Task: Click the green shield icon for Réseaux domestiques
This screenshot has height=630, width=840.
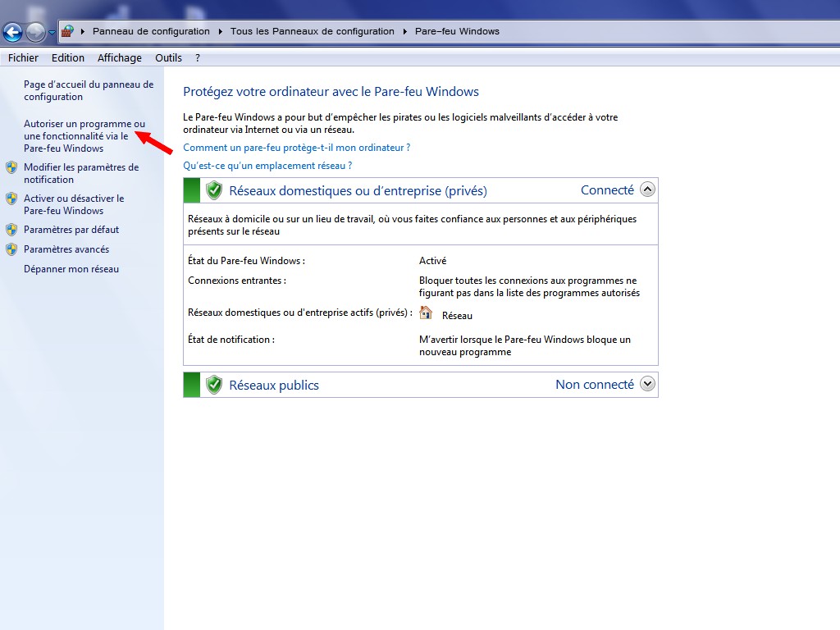Action: pos(214,190)
